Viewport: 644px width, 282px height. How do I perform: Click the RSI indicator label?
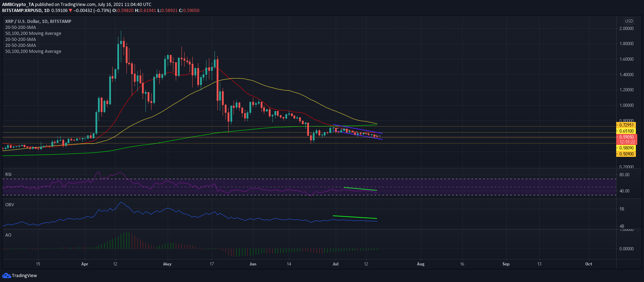pos(8,174)
